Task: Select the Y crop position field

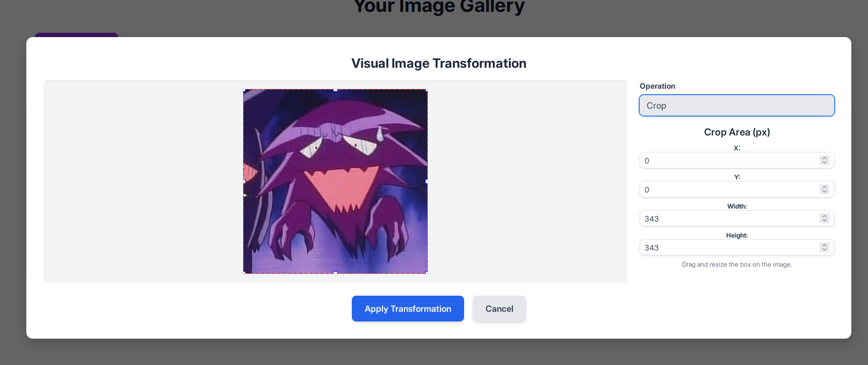Action: tap(730, 190)
